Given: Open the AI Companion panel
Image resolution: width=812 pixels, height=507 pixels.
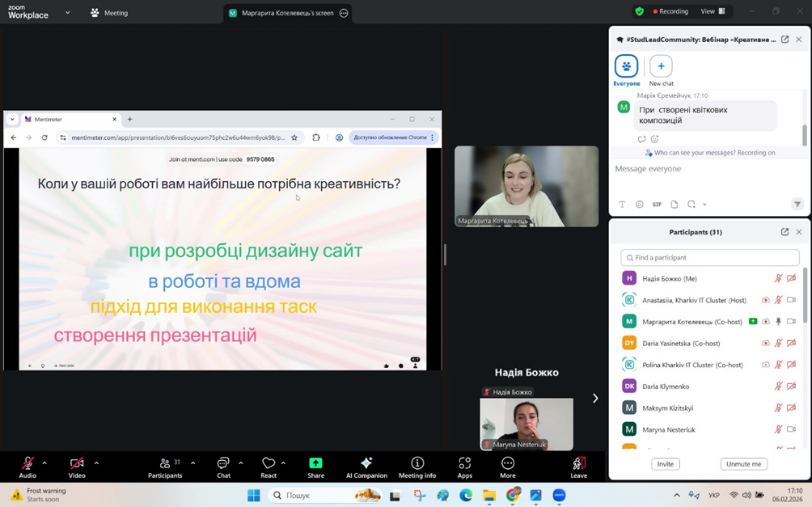Looking at the screenshot, I should pos(366,466).
